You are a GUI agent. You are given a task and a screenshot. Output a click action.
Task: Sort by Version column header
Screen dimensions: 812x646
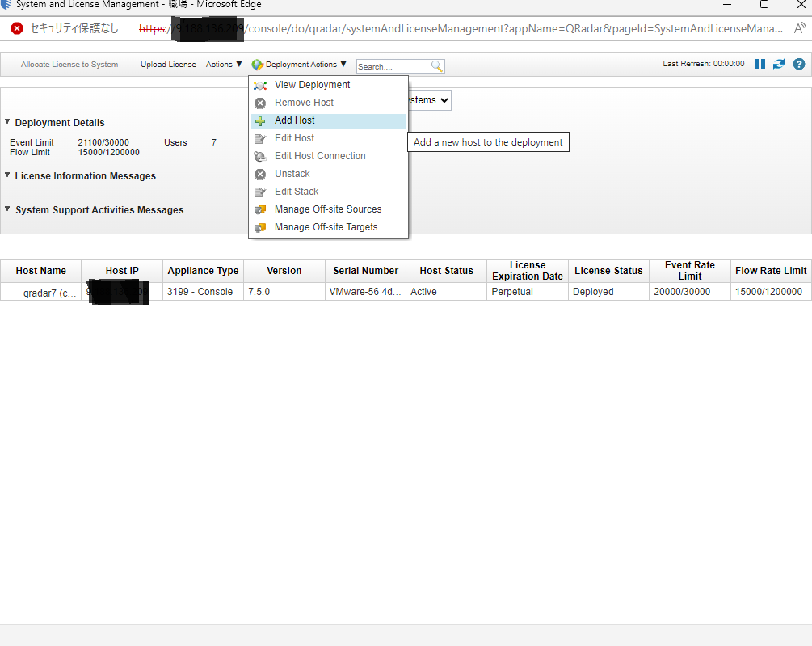click(284, 271)
